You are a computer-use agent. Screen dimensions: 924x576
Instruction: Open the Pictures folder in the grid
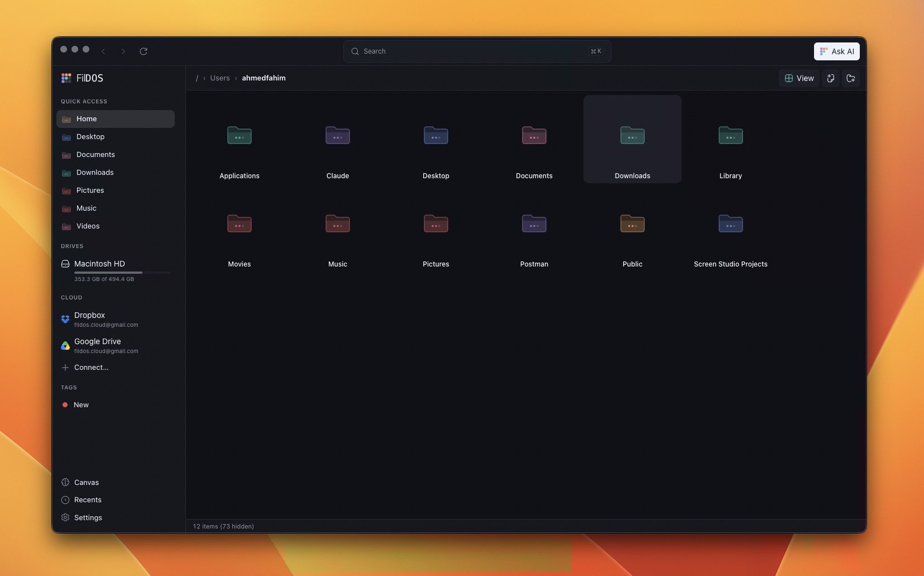[436, 223]
